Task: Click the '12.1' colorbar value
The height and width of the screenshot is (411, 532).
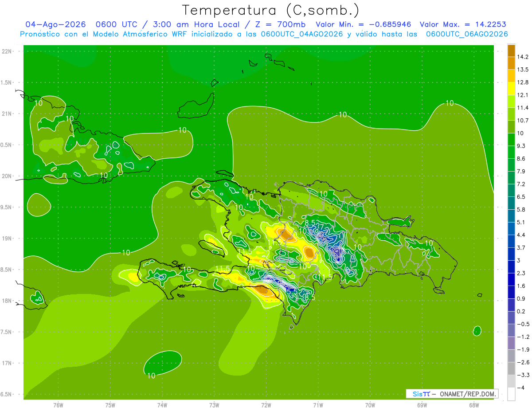Action: pyautogui.click(x=523, y=95)
